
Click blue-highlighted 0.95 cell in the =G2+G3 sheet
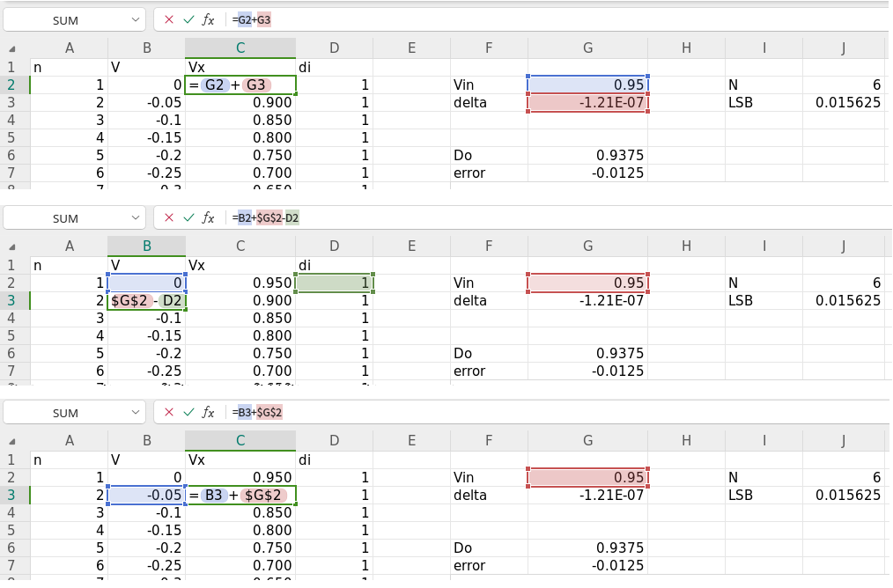(x=587, y=85)
